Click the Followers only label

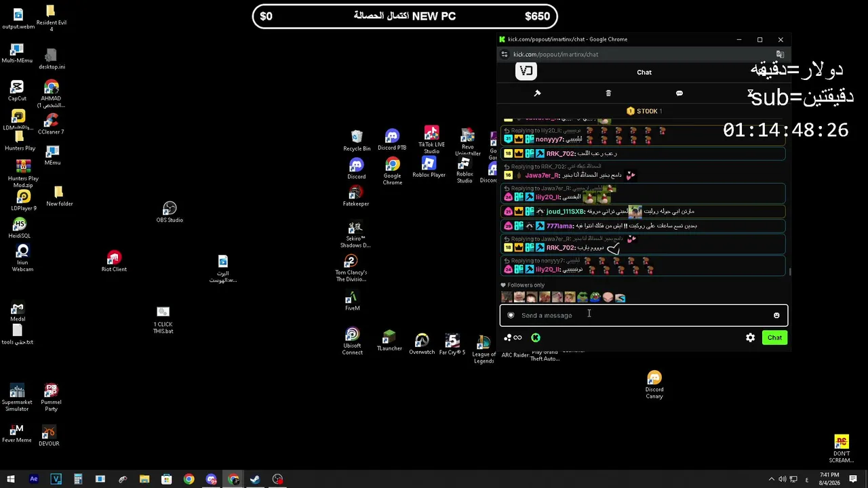click(526, 285)
